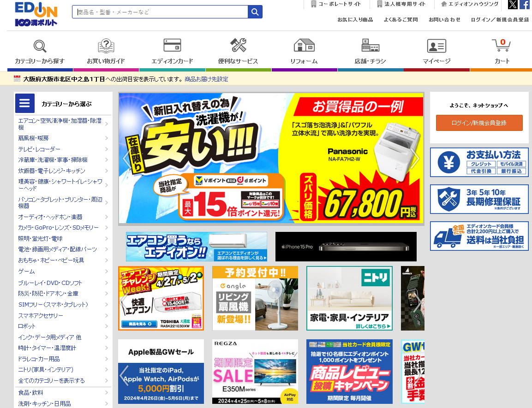Select 時計・タイマー・温湿度計 category
Screen dimensions: 532x408
(63, 348)
